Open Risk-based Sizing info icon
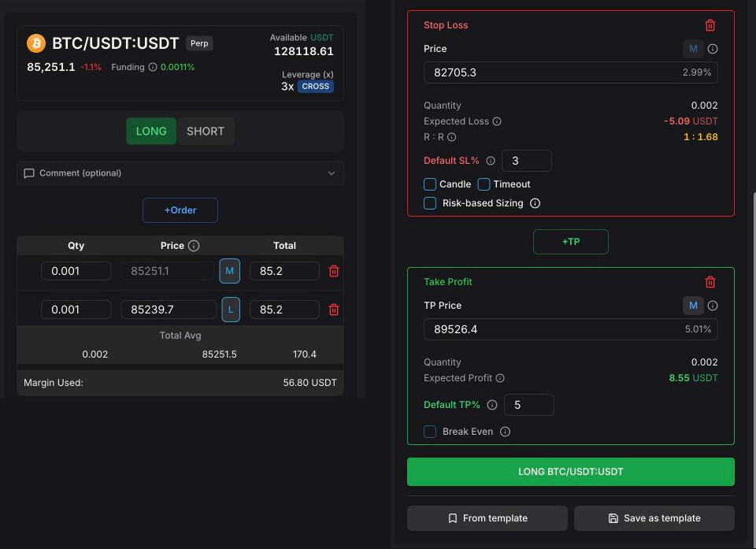 pyautogui.click(x=535, y=203)
